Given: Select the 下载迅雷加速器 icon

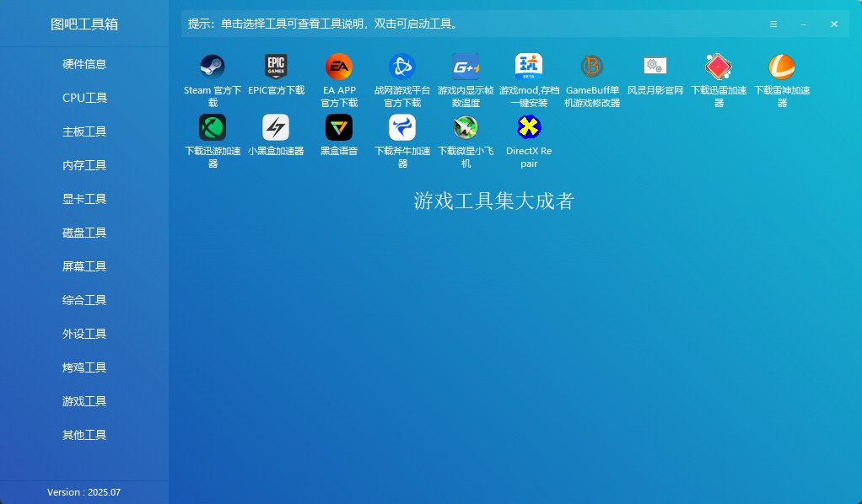Looking at the screenshot, I should (719, 67).
